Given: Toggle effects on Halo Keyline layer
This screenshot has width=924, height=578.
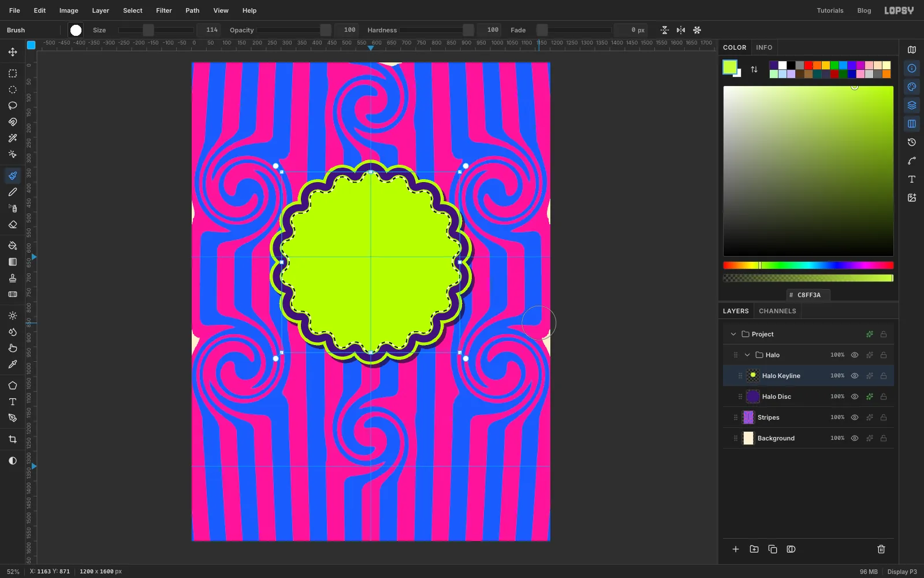Looking at the screenshot, I should click(x=870, y=376).
